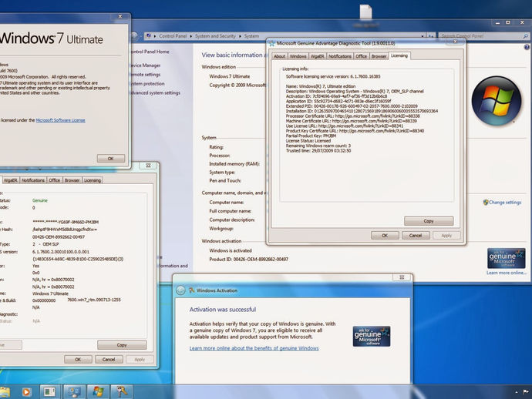Click refresh button next to address bar
Viewport: 532px width, 399px height.
coord(431,36)
